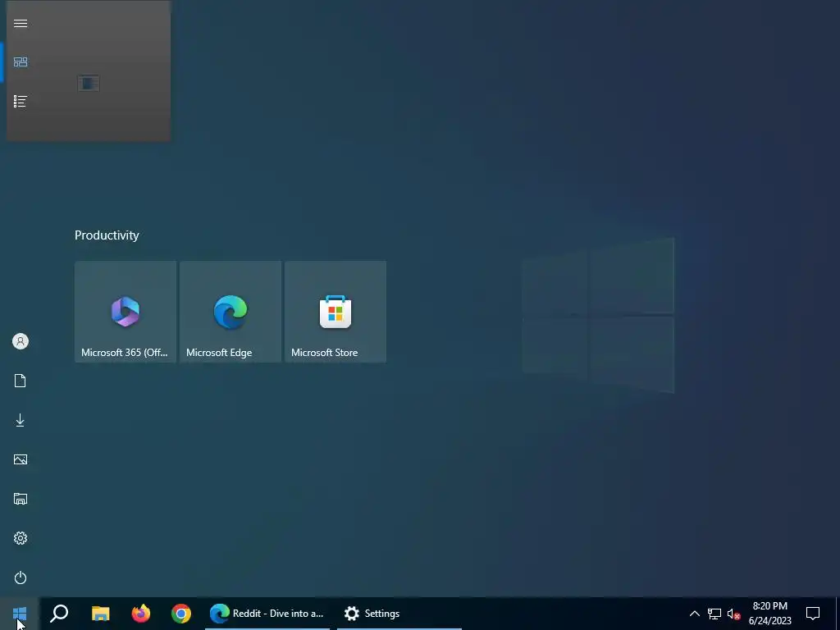
Task: Select the Pinned tiles view icon
Action: pyautogui.click(x=21, y=62)
